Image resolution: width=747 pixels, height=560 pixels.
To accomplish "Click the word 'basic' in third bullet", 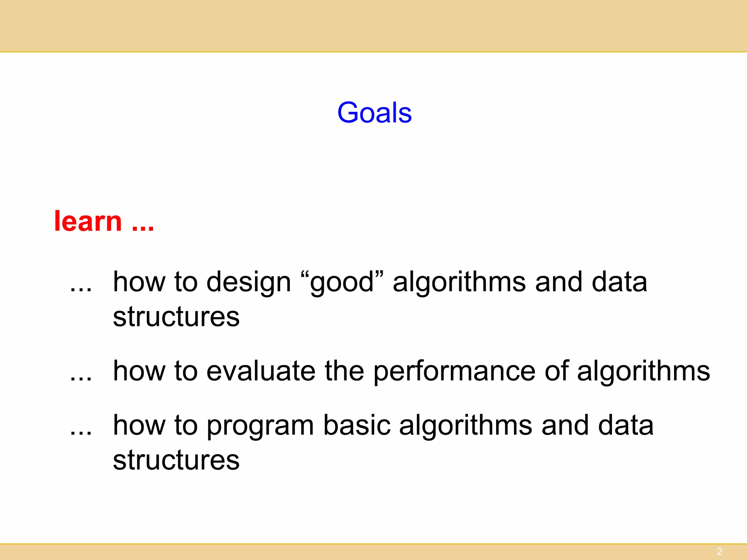I will point(357,425).
